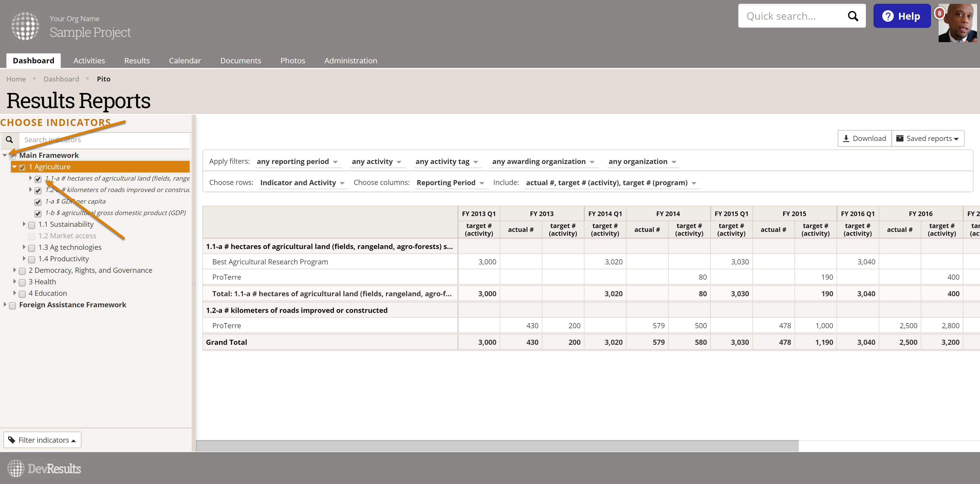Go to the Home breadcrumb link
The height and width of the screenshot is (484, 980).
click(16, 79)
